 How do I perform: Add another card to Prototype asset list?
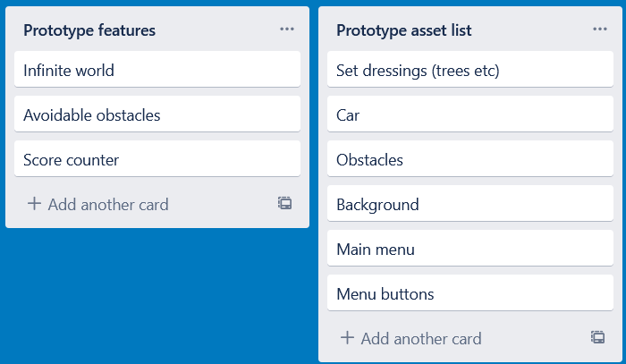tap(420, 338)
